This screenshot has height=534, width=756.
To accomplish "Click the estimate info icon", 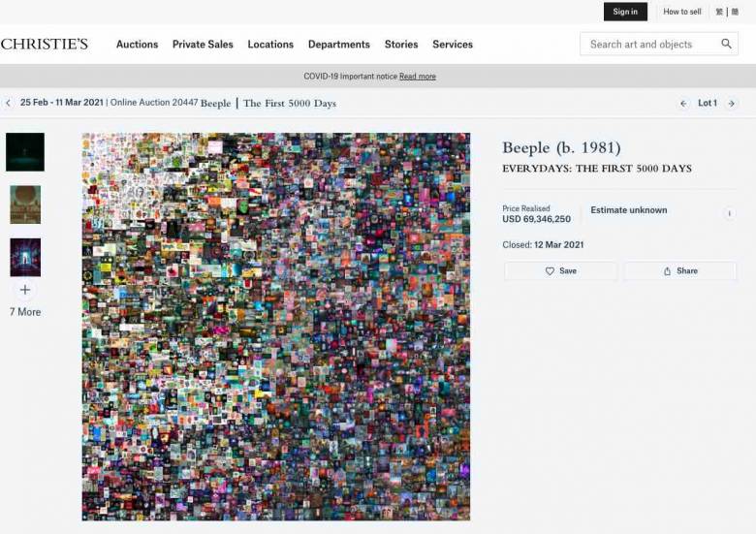I will (729, 213).
